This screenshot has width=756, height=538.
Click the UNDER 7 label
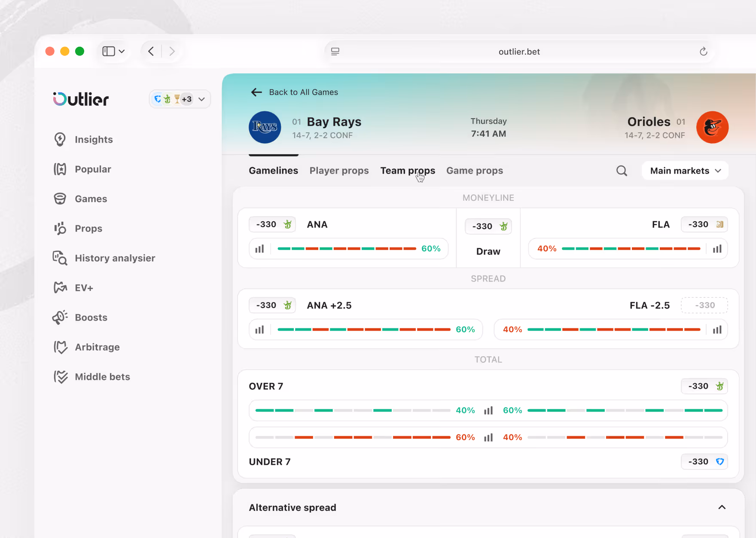(x=270, y=462)
